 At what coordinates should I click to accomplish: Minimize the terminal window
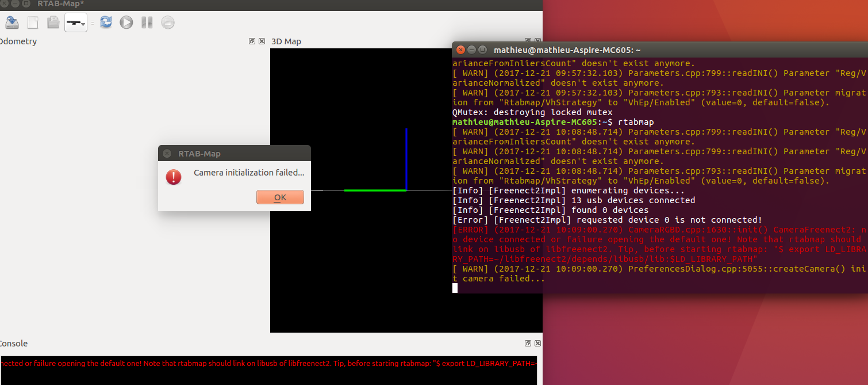[x=471, y=50]
